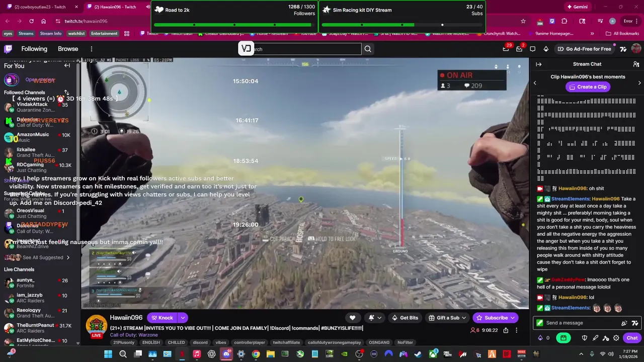Open chat community users list icon
The width and height of the screenshot is (644, 362).
coord(636,64)
